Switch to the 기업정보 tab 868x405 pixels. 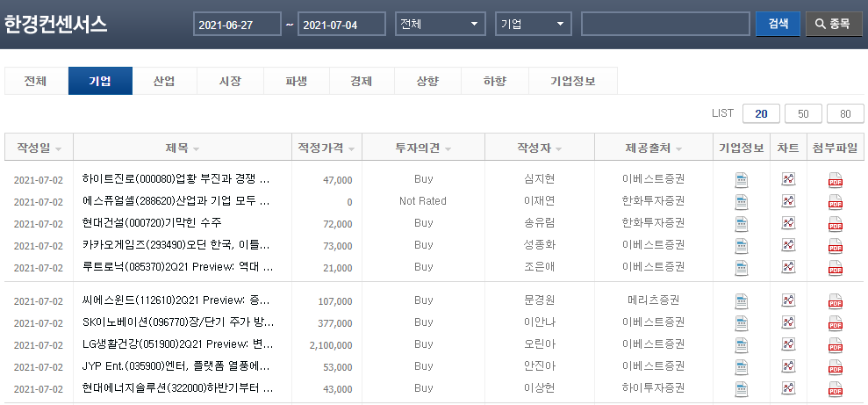(x=573, y=81)
